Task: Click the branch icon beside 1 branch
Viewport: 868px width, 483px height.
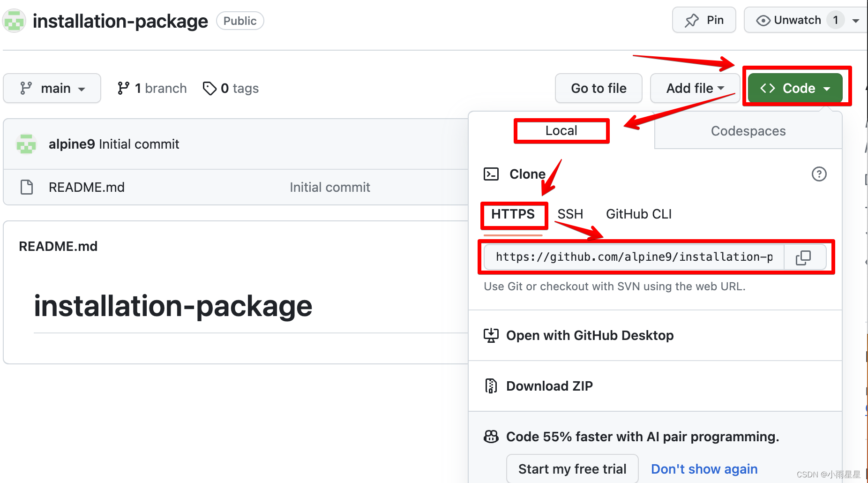Action: [x=123, y=88]
